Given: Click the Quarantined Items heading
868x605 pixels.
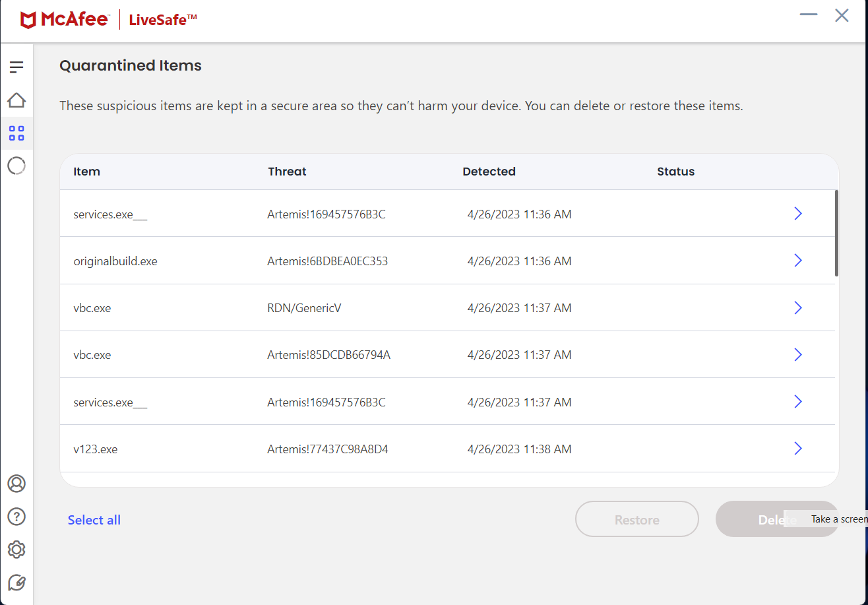Looking at the screenshot, I should coord(131,65).
